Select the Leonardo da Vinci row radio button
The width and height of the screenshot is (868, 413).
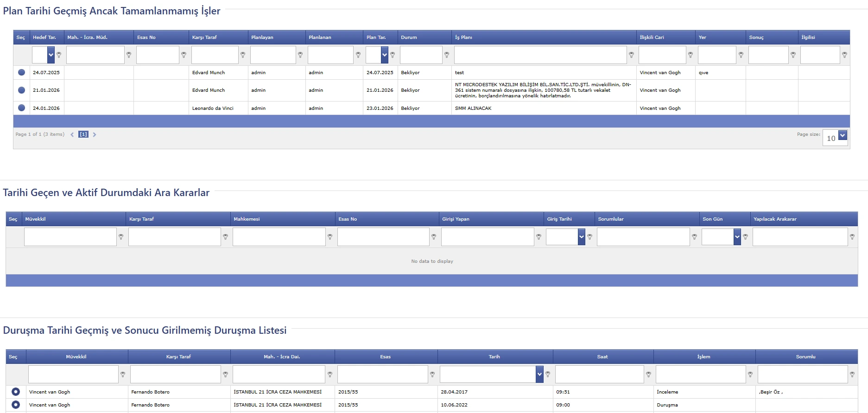[x=21, y=108]
